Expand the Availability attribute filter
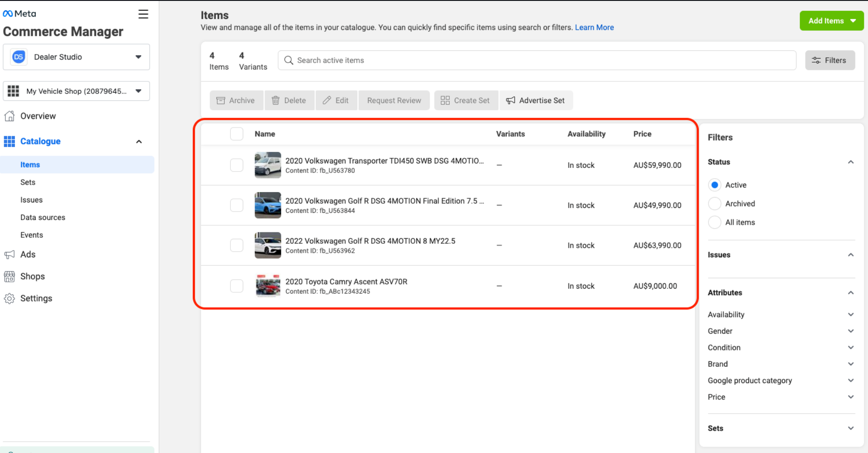The width and height of the screenshot is (868, 453). tap(851, 315)
